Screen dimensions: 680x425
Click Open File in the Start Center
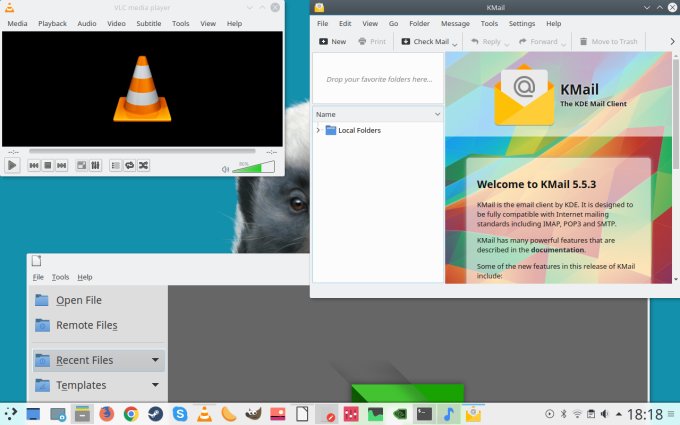[78, 300]
